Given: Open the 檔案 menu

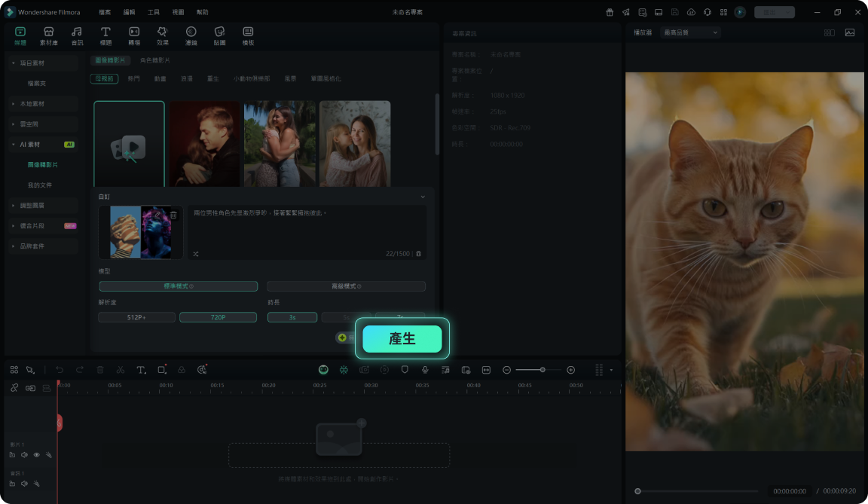Looking at the screenshot, I should coord(105,12).
